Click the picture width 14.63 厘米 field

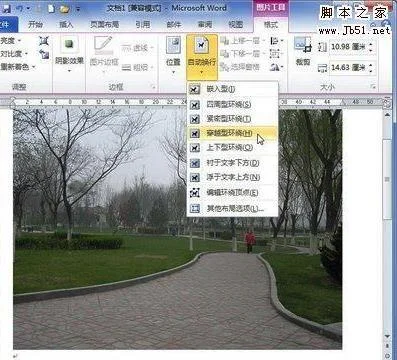[348, 68]
